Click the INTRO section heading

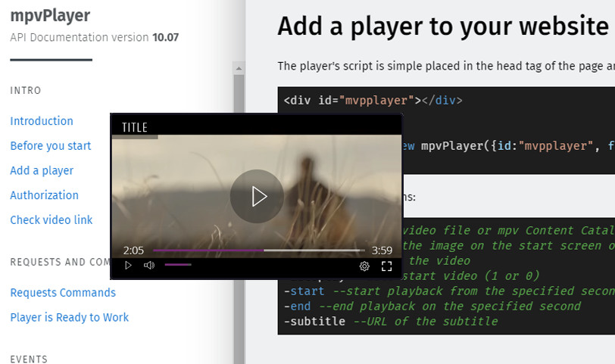tap(26, 91)
